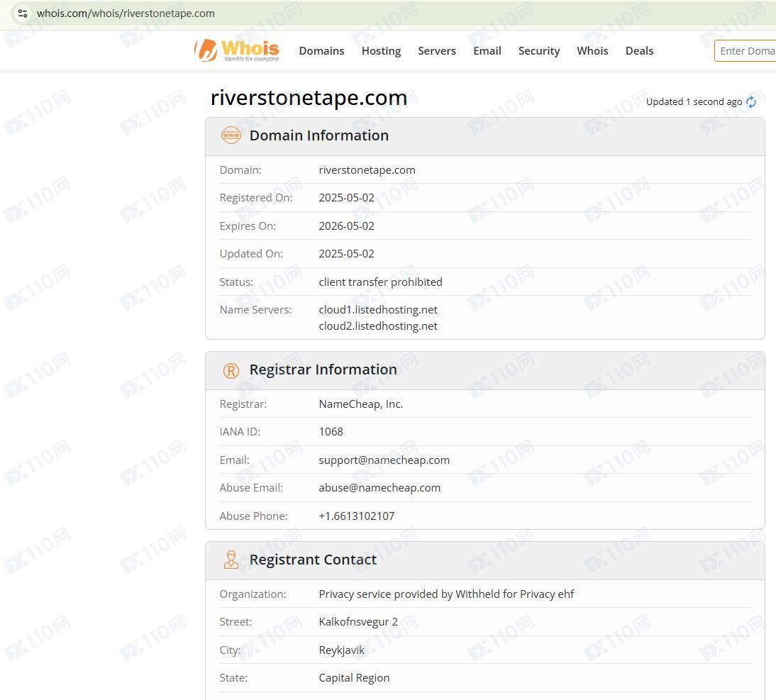
Task: Click the site info icon in address bar
Action: click(x=23, y=13)
